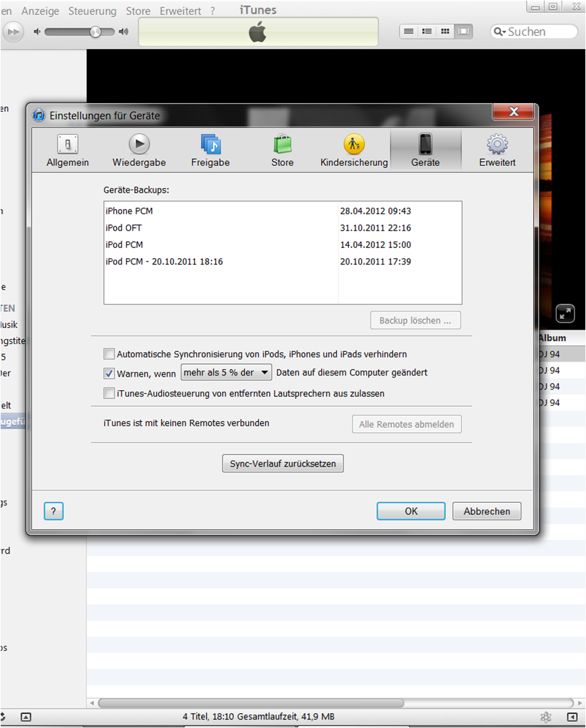Screen dimensions: 586x728
Task: Open the Steuerung menu
Action: pyautogui.click(x=92, y=11)
